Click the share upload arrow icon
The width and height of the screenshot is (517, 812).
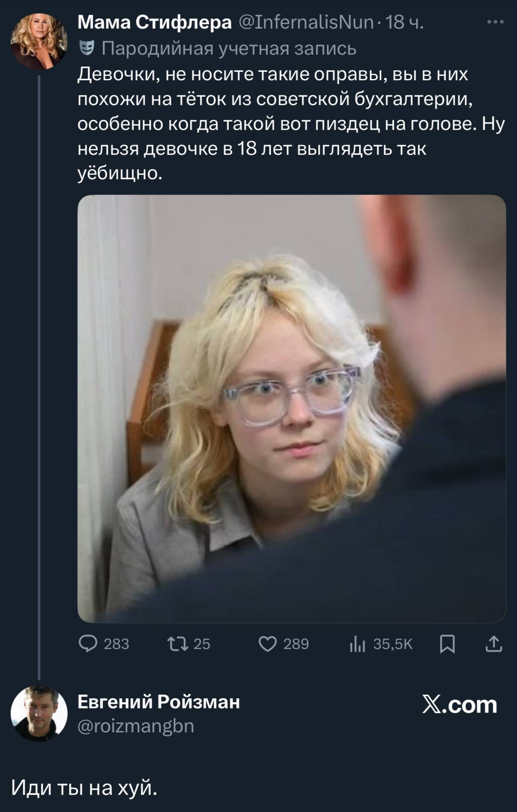tap(494, 644)
